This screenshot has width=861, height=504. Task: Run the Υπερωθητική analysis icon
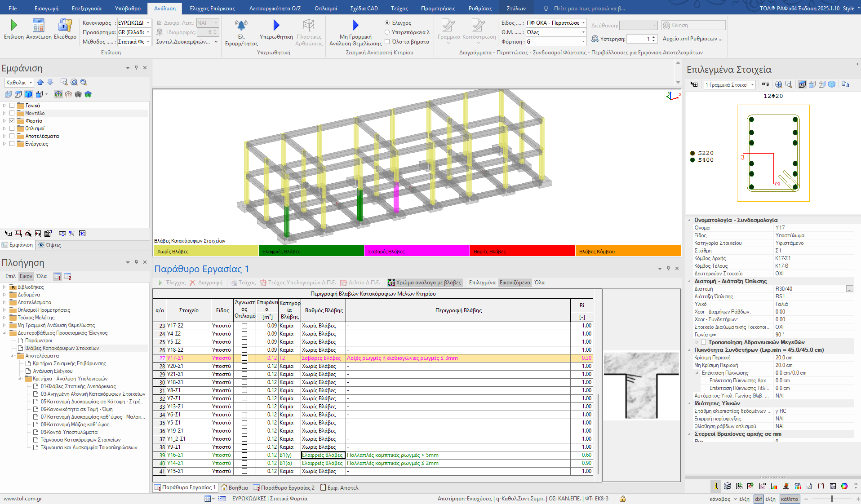pos(276,26)
